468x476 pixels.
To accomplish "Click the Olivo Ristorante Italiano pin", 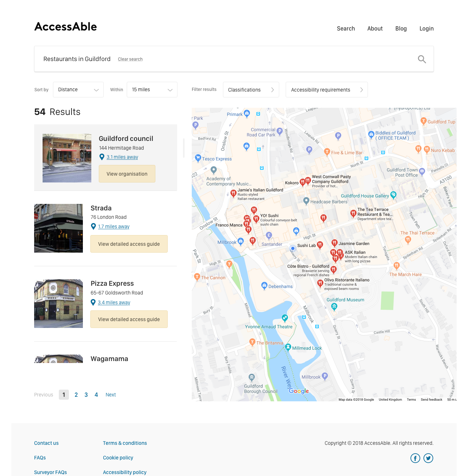I will coord(320,283).
